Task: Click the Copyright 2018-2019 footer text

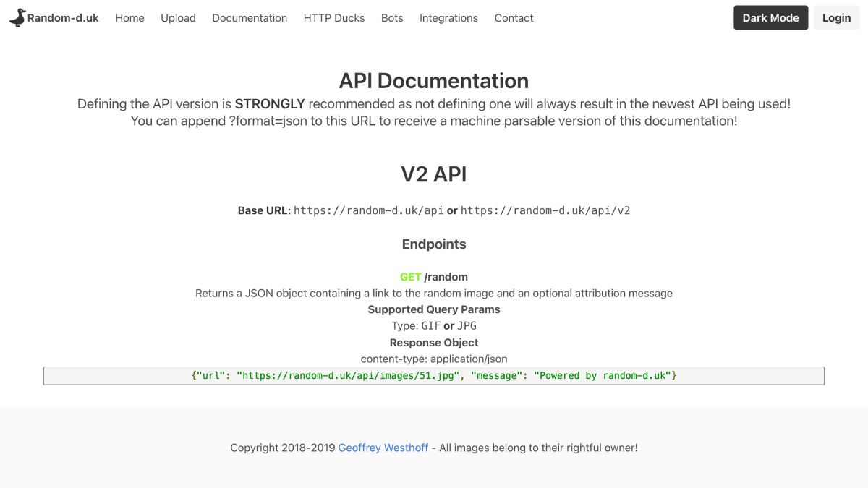Action: [283, 448]
